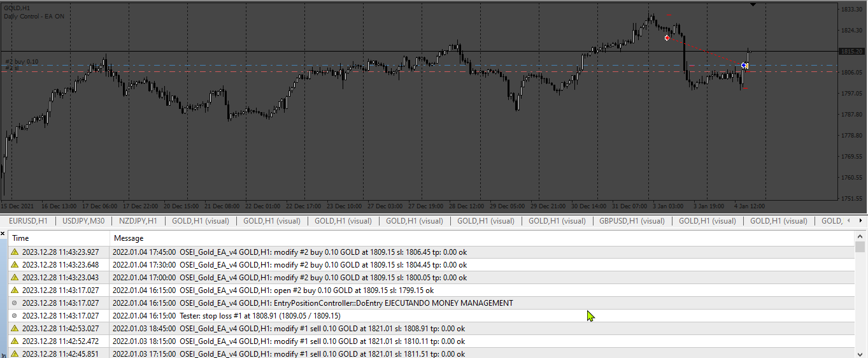Click time axis label '28 Dec 12:00'
The height and width of the screenshot is (358, 868).
[467, 206]
